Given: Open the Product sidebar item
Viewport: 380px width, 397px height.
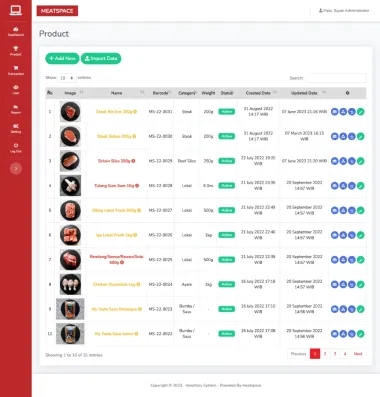Looking at the screenshot, I should pyautogui.click(x=16, y=51).
